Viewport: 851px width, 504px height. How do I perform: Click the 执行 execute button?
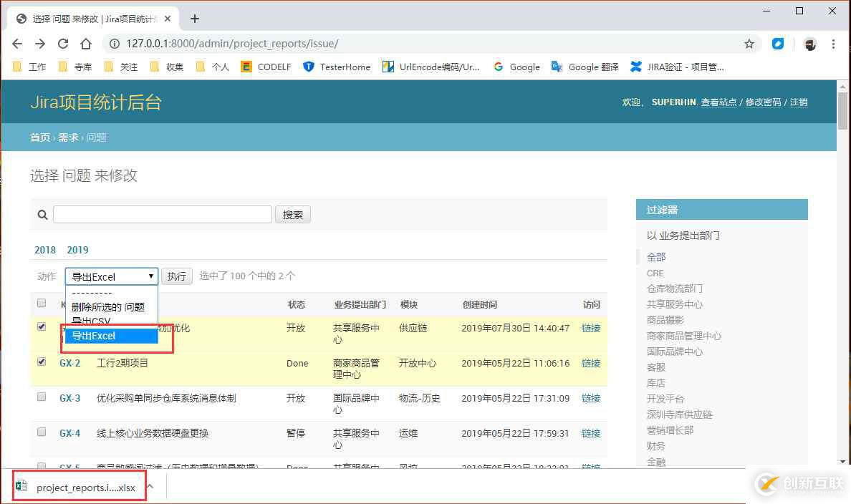pyautogui.click(x=176, y=276)
